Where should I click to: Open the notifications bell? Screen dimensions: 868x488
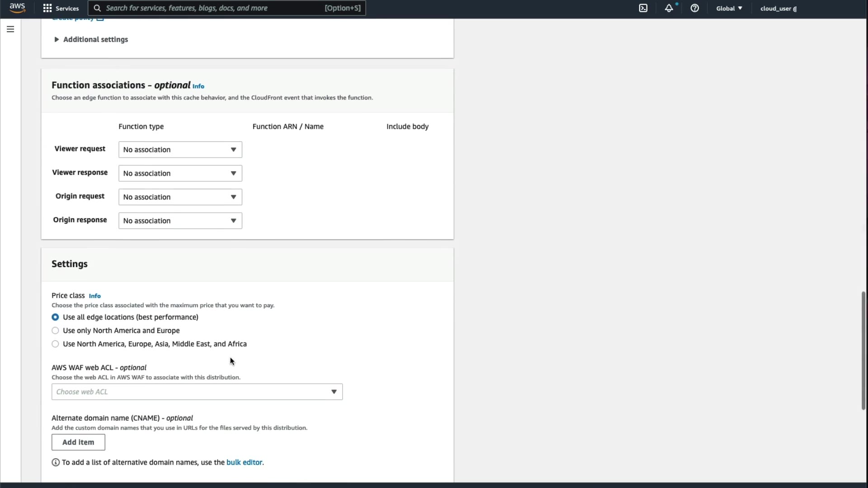coord(669,8)
